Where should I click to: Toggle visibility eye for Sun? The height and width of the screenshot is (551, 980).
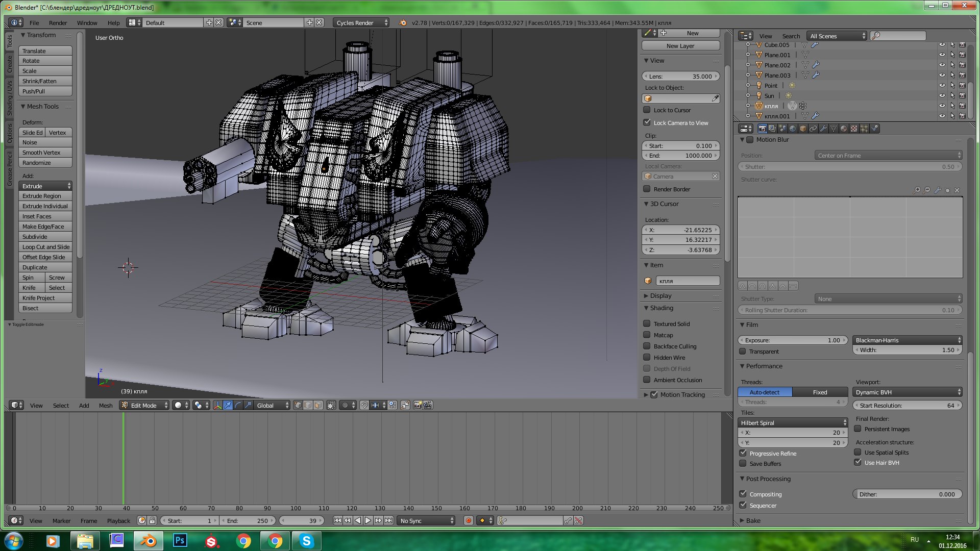(x=942, y=95)
